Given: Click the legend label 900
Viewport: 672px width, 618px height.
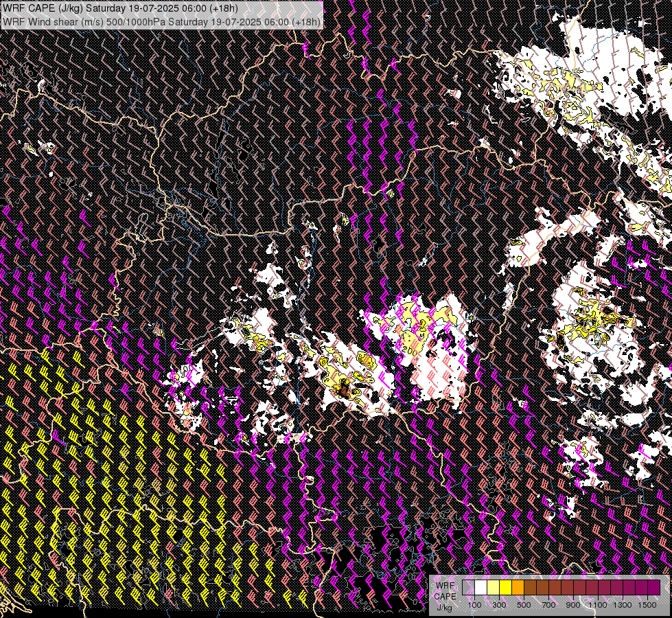Looking at the screenshot, I should click(x=573, y=605).
